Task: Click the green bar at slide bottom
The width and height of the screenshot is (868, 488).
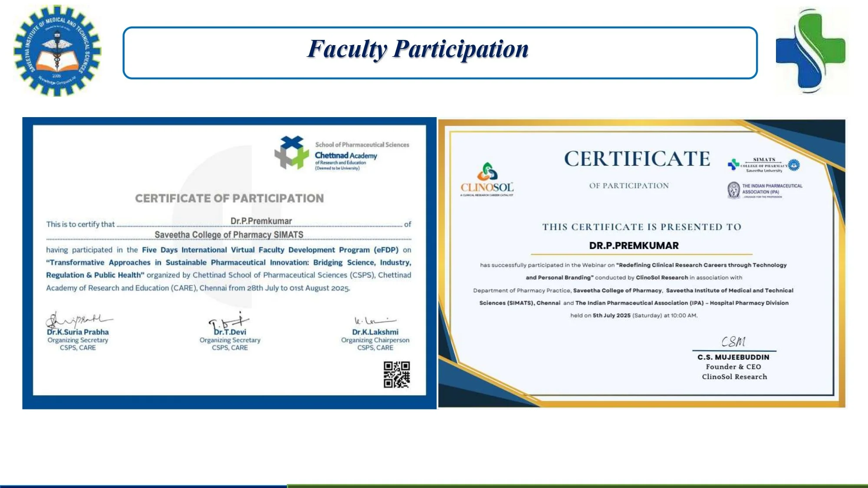Action: [x=577, y=486]
